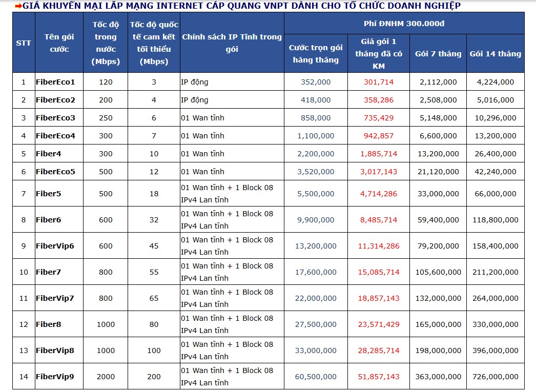536x392 pixels.
Task: Click the 'Gói 14 tháng' column header
Action: tap(495, 54)
